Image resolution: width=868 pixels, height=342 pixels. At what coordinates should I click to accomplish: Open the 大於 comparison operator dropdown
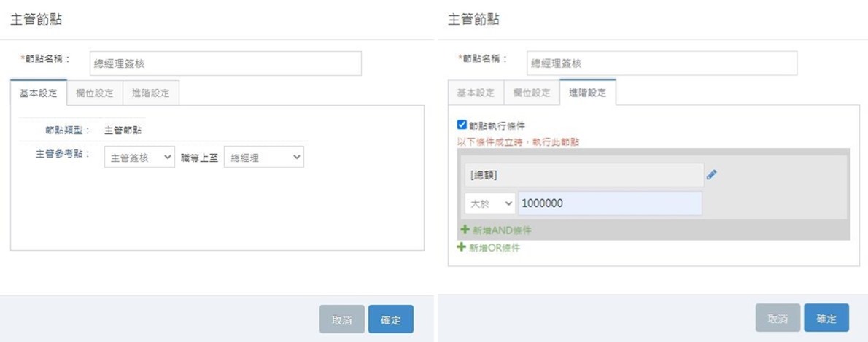(x=489, y=203)
